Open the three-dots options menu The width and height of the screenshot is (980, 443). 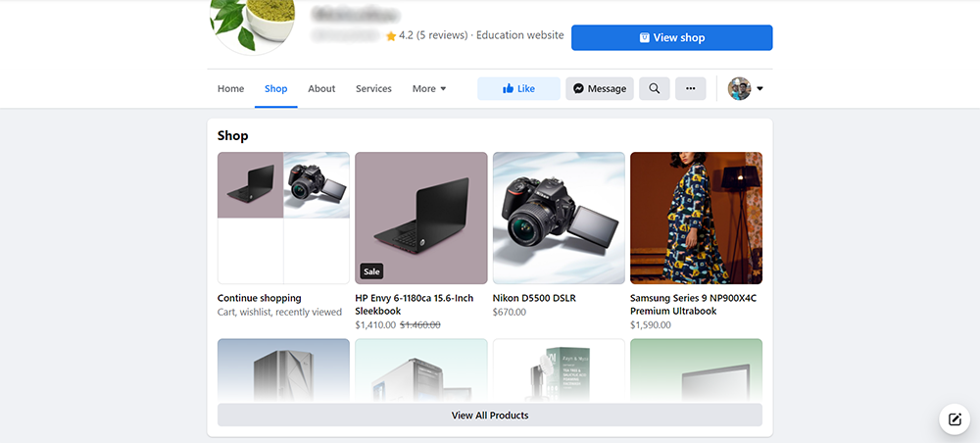click(x=691, y=89)
